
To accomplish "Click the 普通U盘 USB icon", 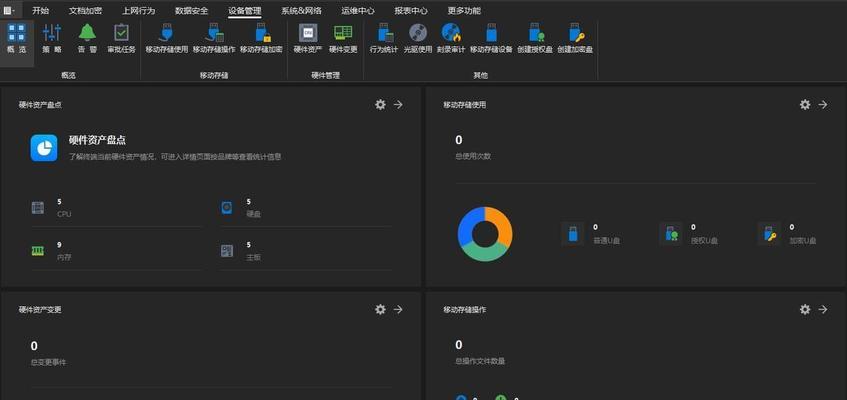I will point(573,234).
